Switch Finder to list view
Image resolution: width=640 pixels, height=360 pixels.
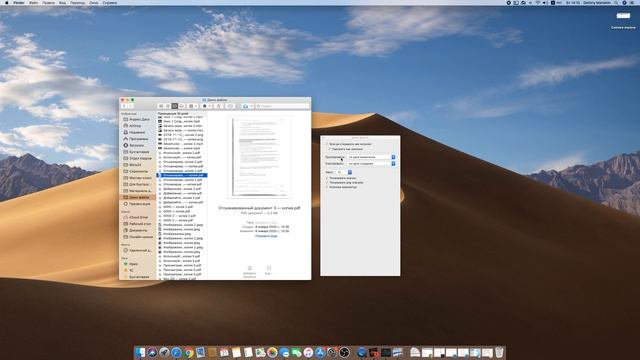click(x=168, y=106)
